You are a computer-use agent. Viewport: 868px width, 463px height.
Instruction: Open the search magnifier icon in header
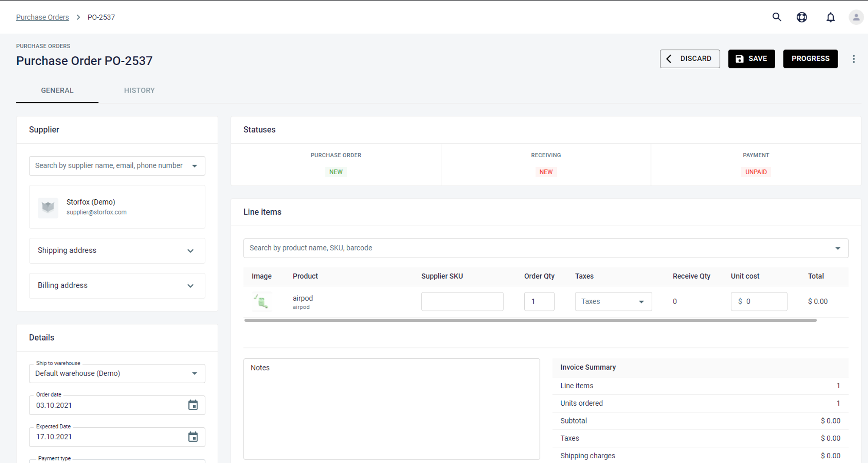(x=776, y=17)
